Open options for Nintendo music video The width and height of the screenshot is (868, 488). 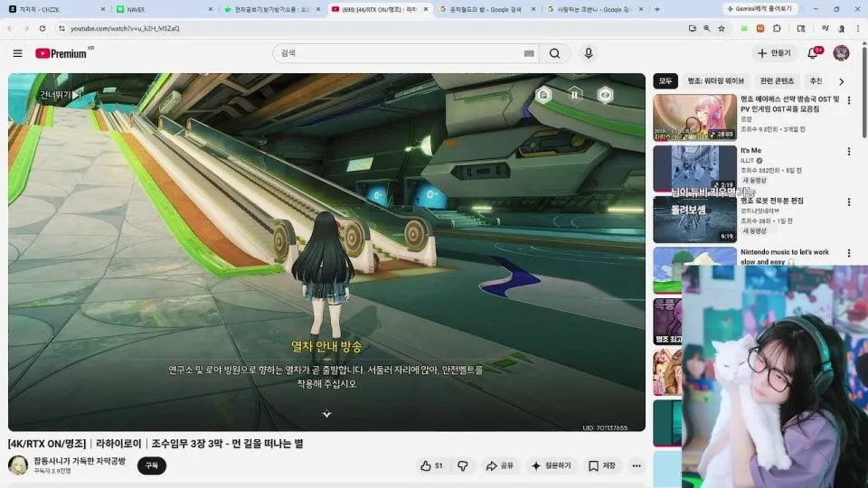point(849,253)
